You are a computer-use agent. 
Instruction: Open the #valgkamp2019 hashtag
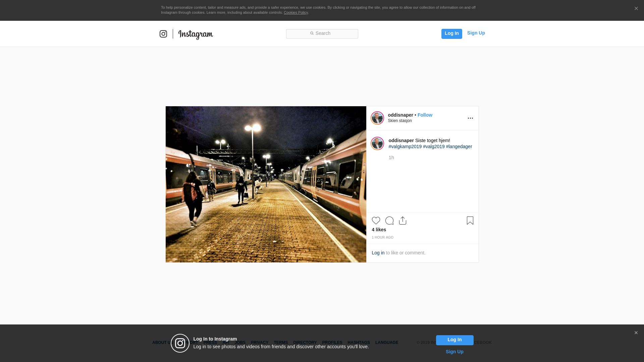pyautogui.click(x=405, y=146)
